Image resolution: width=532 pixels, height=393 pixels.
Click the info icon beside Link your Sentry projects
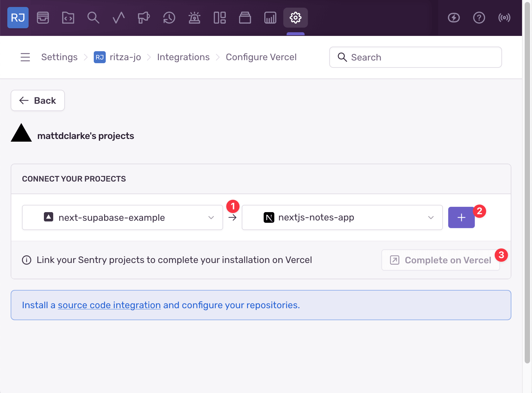[27, 260]
